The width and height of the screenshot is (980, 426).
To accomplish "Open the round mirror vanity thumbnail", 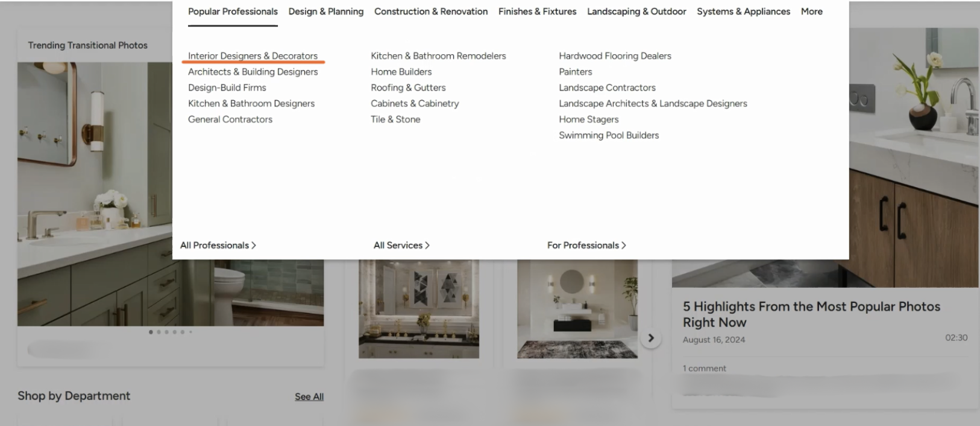I will 577,309.
